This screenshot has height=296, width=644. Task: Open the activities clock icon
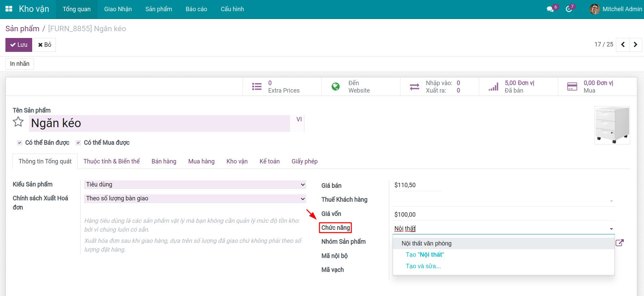[569, 9]
